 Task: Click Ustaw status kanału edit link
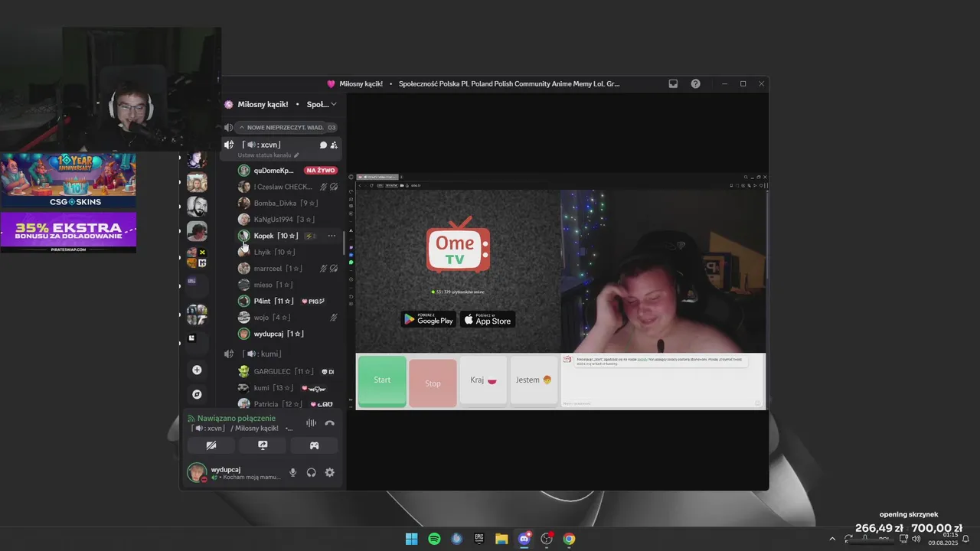point(268,155)
